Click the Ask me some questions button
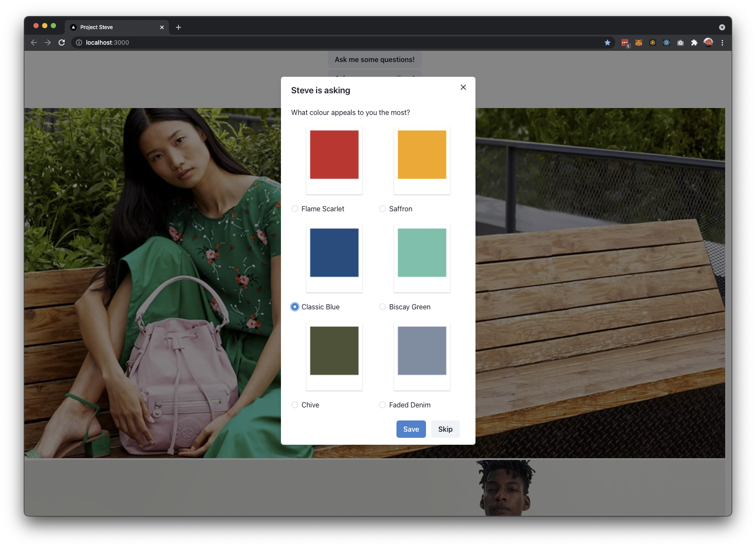756x548 pixels. tap(374, 59)
